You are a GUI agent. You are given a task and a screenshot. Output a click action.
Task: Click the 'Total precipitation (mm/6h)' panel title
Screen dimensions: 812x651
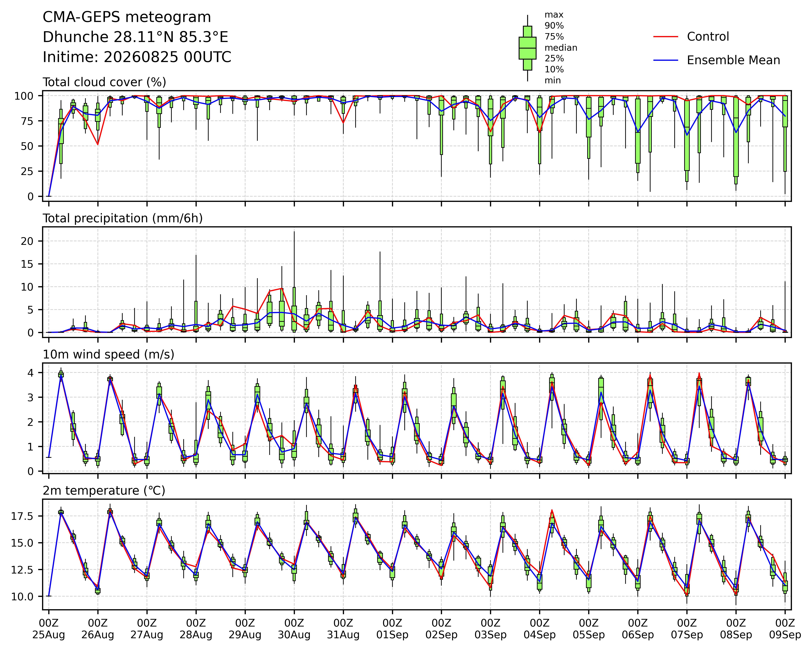[123, 218]
